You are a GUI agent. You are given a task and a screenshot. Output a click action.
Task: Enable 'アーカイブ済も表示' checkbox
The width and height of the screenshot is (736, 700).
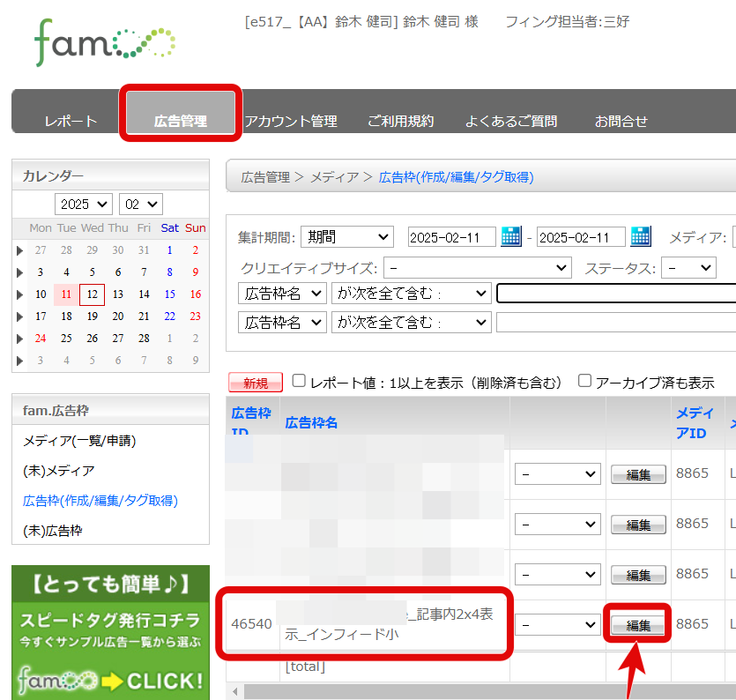[584, 382]
